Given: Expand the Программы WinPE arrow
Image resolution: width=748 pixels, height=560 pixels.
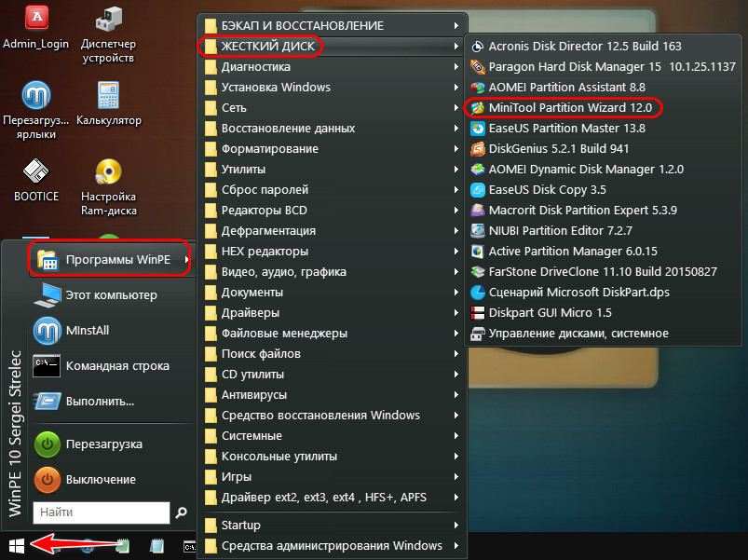Looking at the screenshot, I should click(186, 259).
